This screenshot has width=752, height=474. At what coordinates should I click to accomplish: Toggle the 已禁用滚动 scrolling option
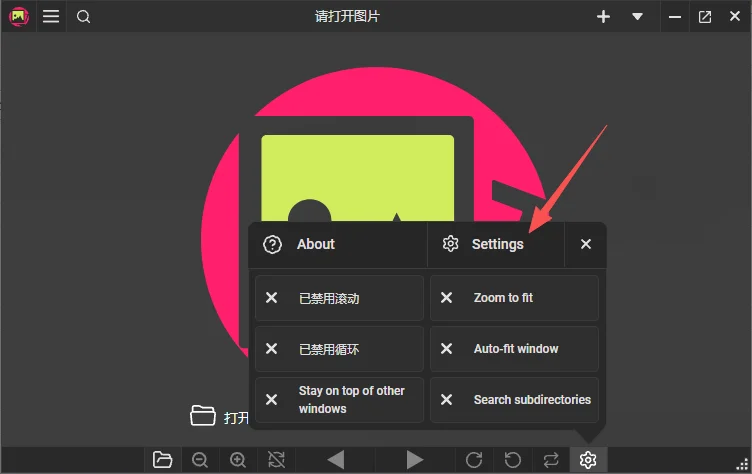pos(340,298)
